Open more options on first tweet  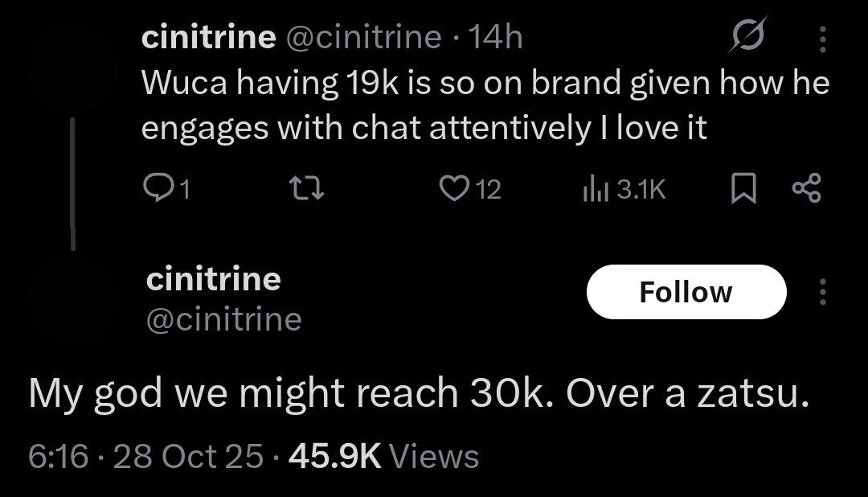pos(821,38)
